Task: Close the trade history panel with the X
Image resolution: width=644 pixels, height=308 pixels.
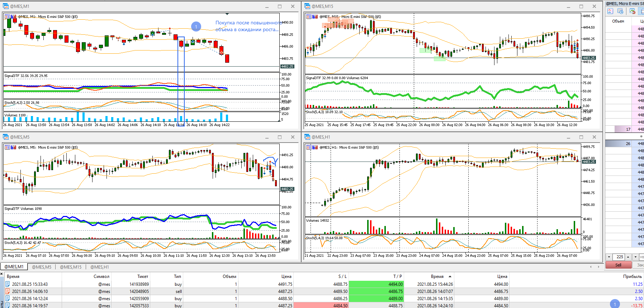Action: pos(2,274)
